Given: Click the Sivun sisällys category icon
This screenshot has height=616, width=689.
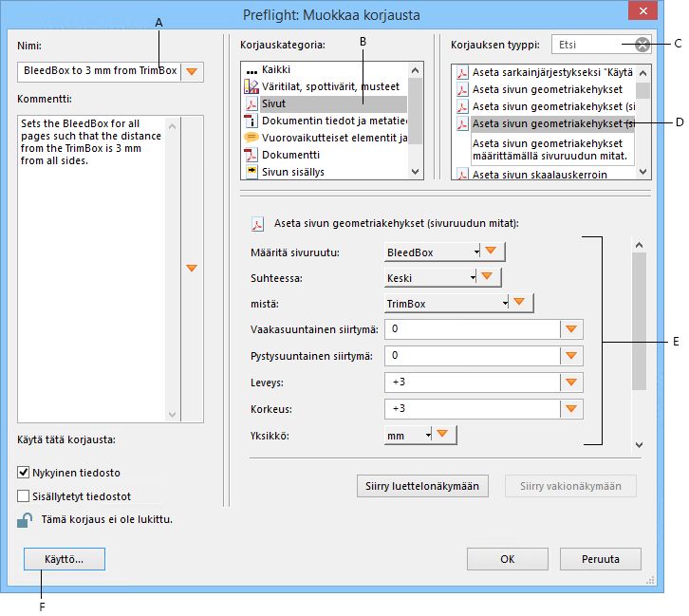Looking at the screenshot, I should coord(251,172).
